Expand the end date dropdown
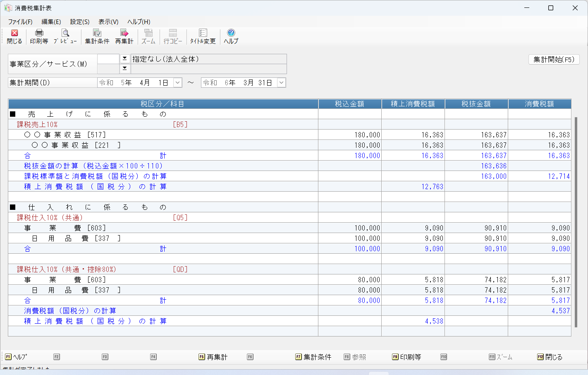 [x=281, y=83]
